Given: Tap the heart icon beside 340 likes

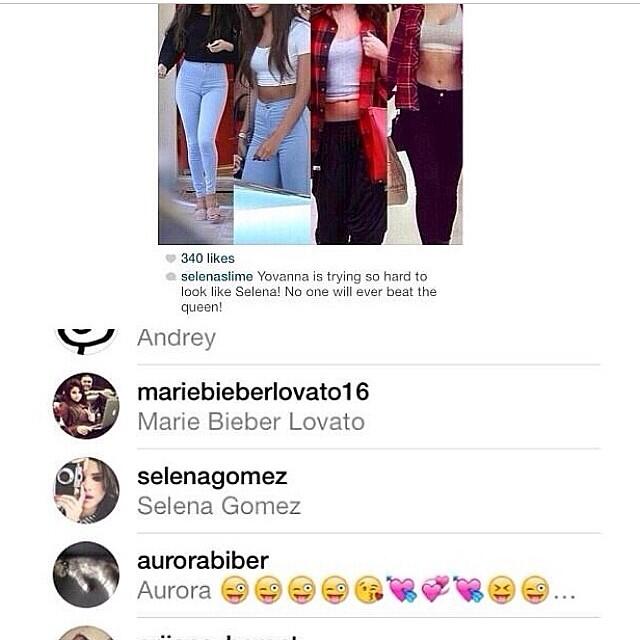Looking at the screenshot, I should point(171,258).
